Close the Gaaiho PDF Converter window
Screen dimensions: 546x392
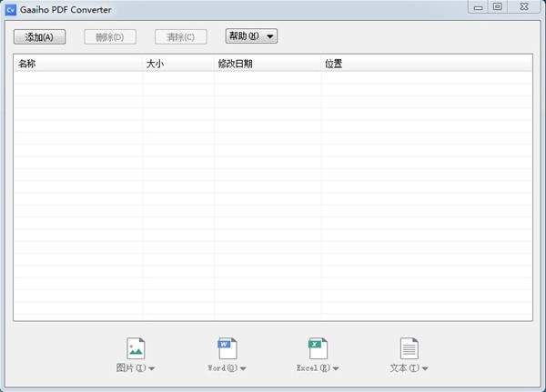(524, 7)
